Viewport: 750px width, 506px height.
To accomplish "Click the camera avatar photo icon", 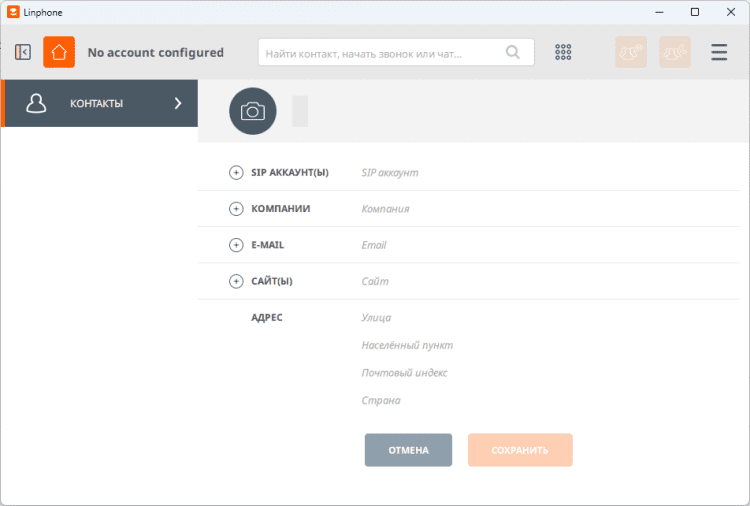I will (253, 111).
